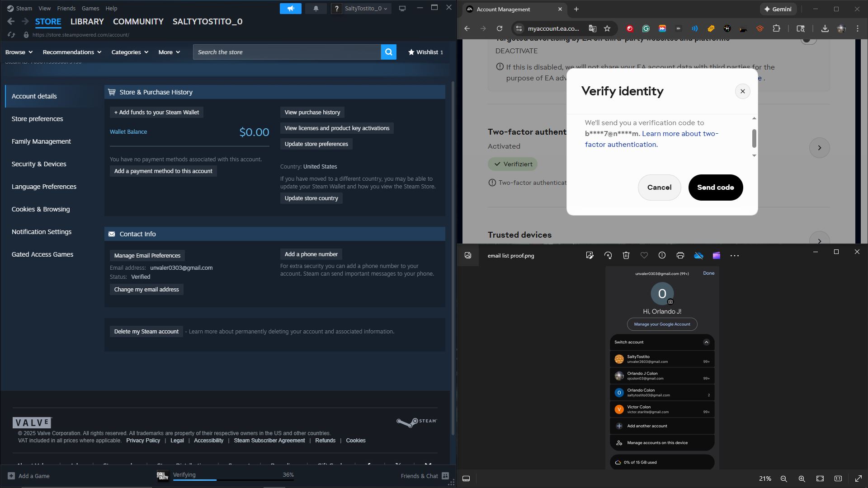Toggle filmstrip view in Photos
The height and width of the screenshot is (488, 868).
(466, 479)
